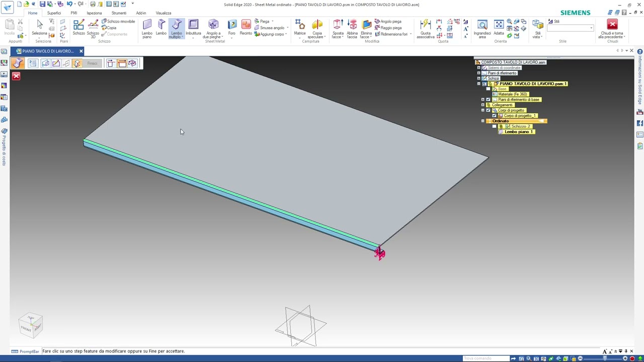Expand the Schizzi tree node

[478, 78]
